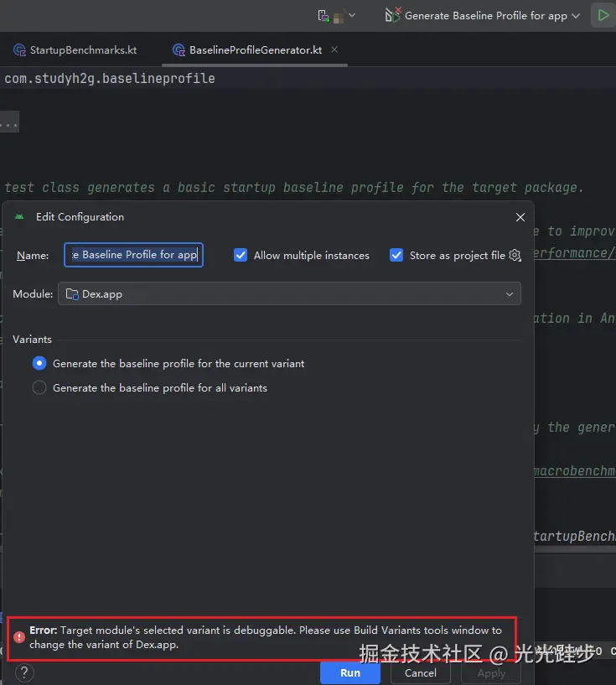Screen dimensions: 616x685
Task: Click the Cancel button
Action: [421, 672]
